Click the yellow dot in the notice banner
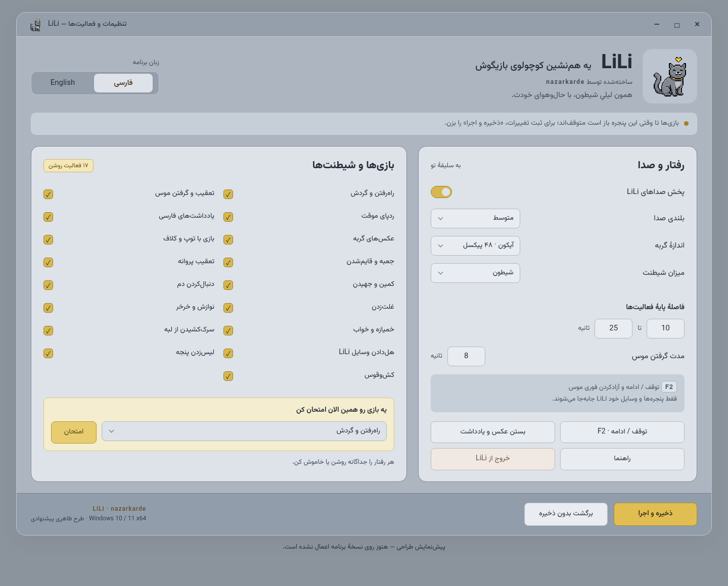728x586 pixels. 686,124
